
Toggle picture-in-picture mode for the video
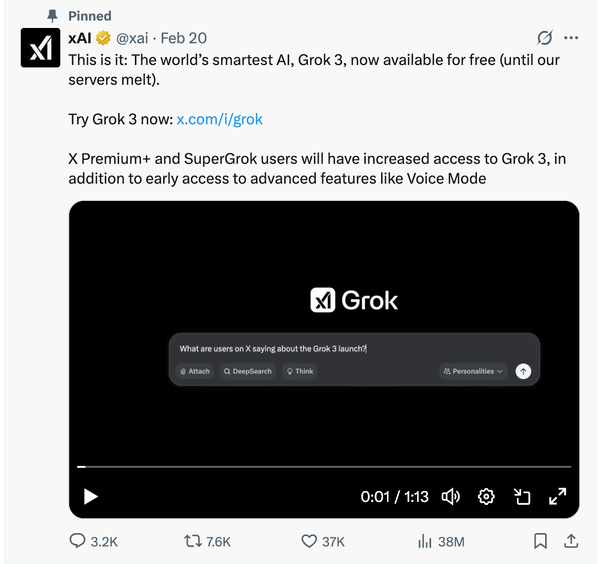pos(522,497)
